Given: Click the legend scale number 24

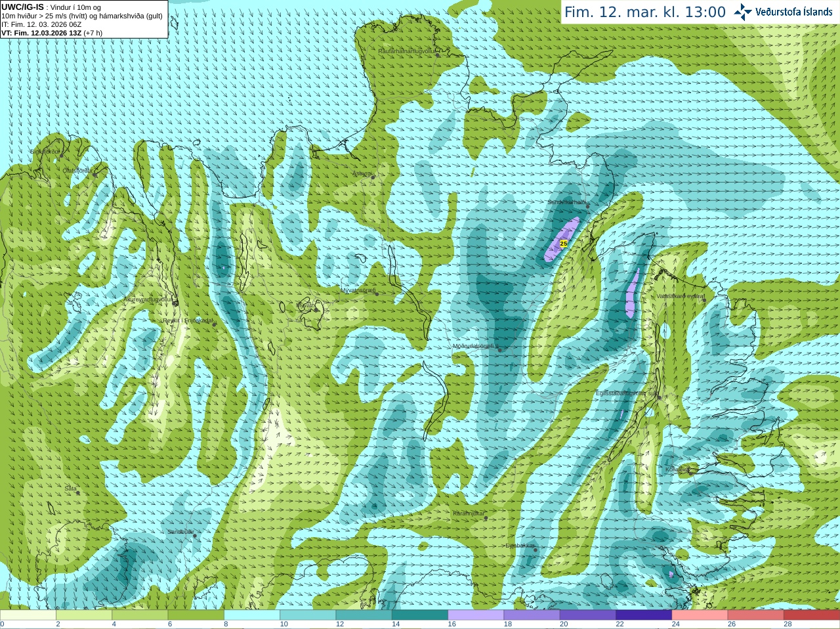Looking at the screenshot, I should [676, 624].
